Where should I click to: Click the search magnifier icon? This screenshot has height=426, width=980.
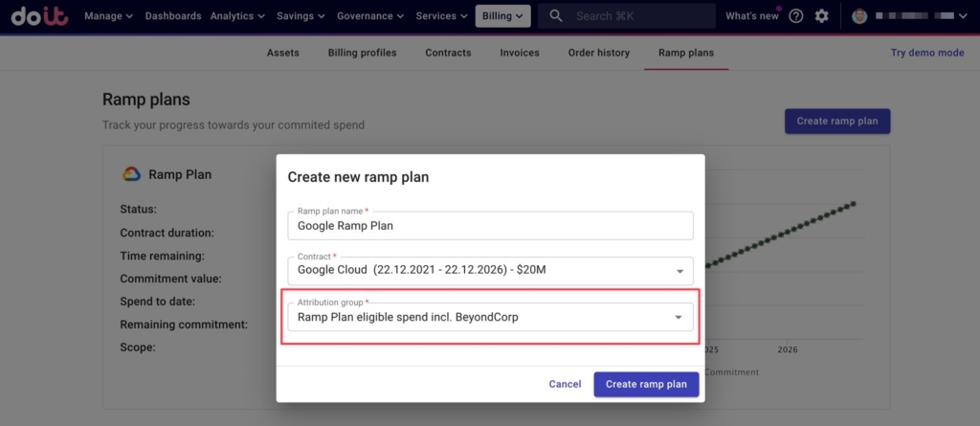(556, 15)
